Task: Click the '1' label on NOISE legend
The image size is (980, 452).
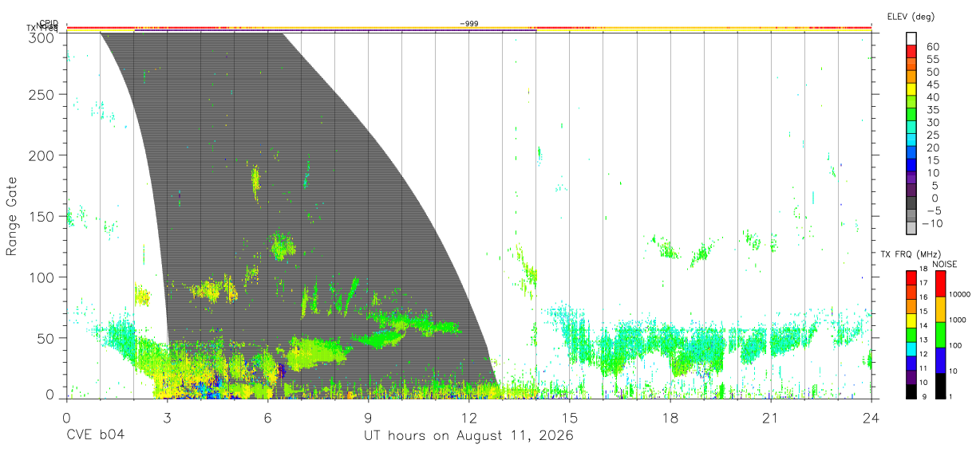Action: (x=950, y=396)
